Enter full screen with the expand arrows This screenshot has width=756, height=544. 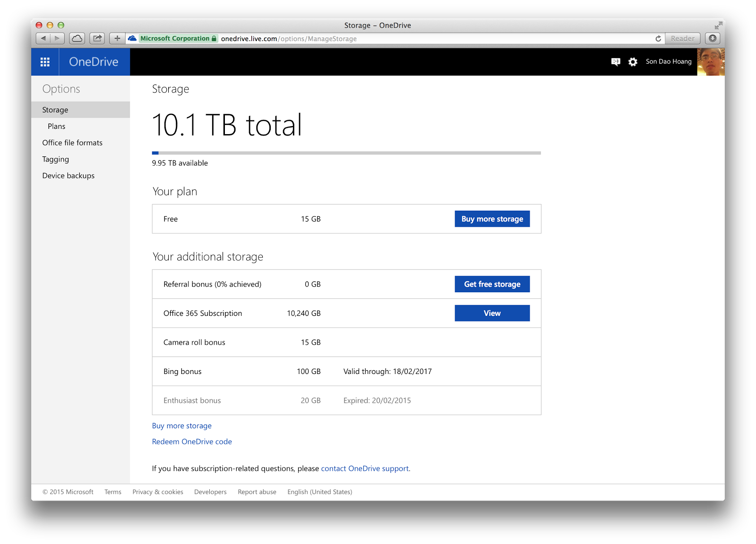pos(718,25)
